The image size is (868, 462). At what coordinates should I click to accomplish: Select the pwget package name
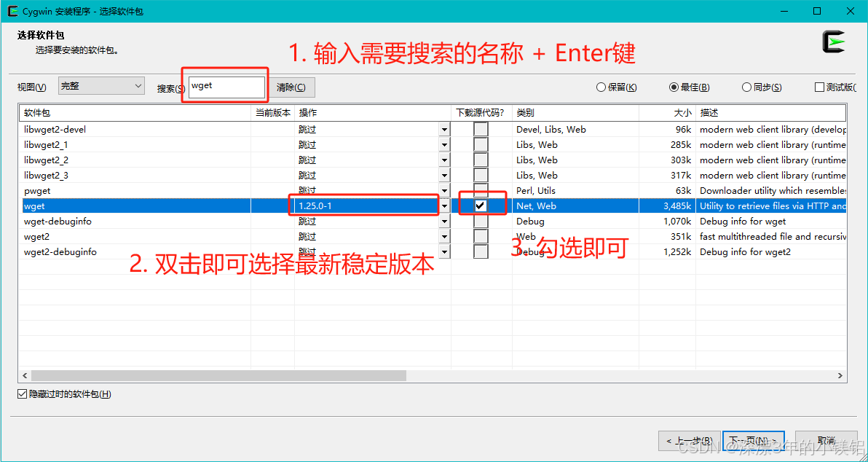click(37, 191)
